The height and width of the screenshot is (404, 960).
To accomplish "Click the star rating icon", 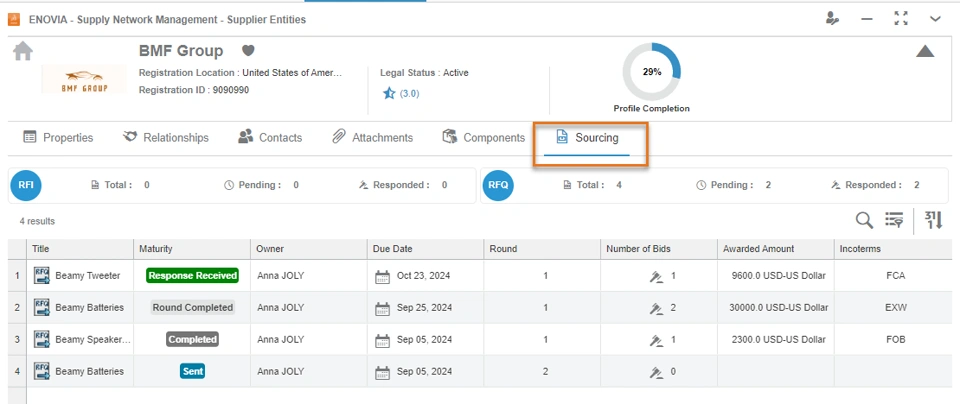I will coord(389,93).
